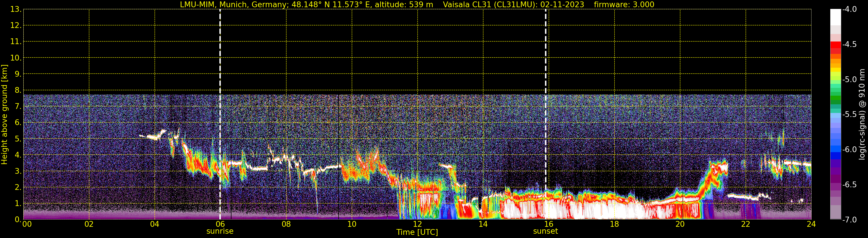Screen dimensions: 868x238
Task: Click the 'Vaisala CL31 (CL31LMU): 02-11-2023' title text
Action: pos(513,4)
